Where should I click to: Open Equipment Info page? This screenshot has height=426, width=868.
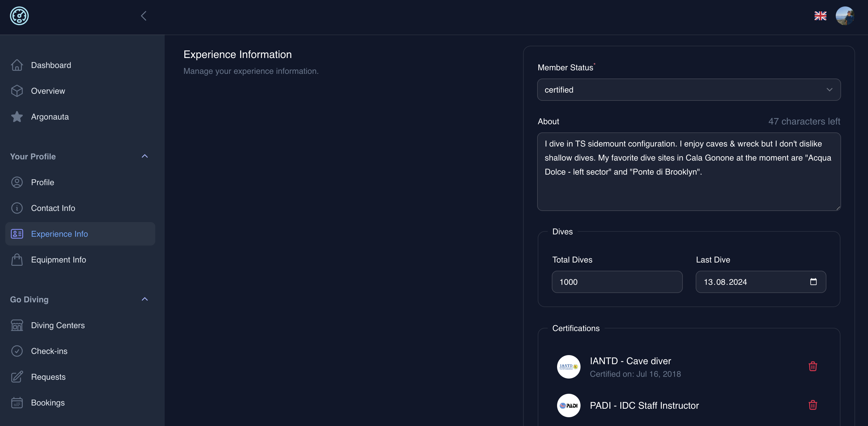[x=58, y=260]
